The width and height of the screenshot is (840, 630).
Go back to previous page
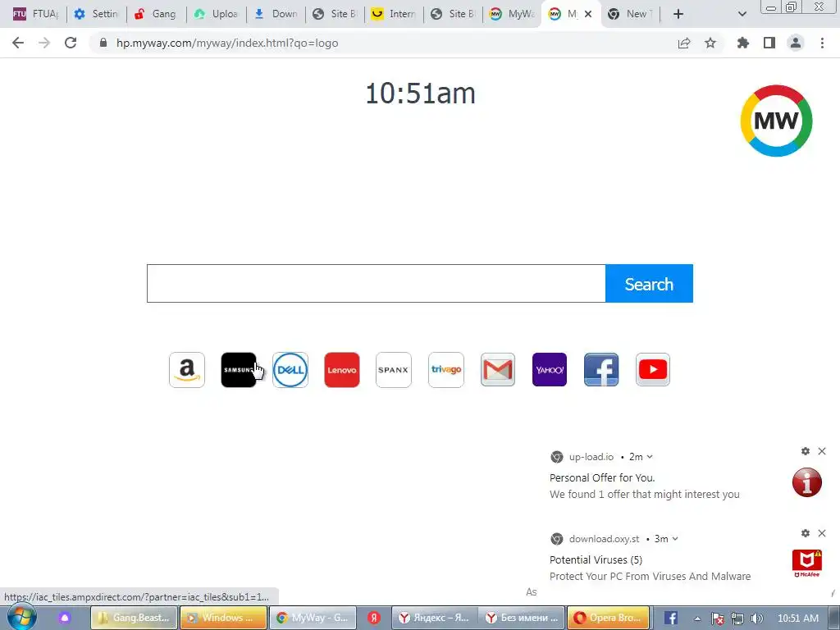click(x=18, y=43)
